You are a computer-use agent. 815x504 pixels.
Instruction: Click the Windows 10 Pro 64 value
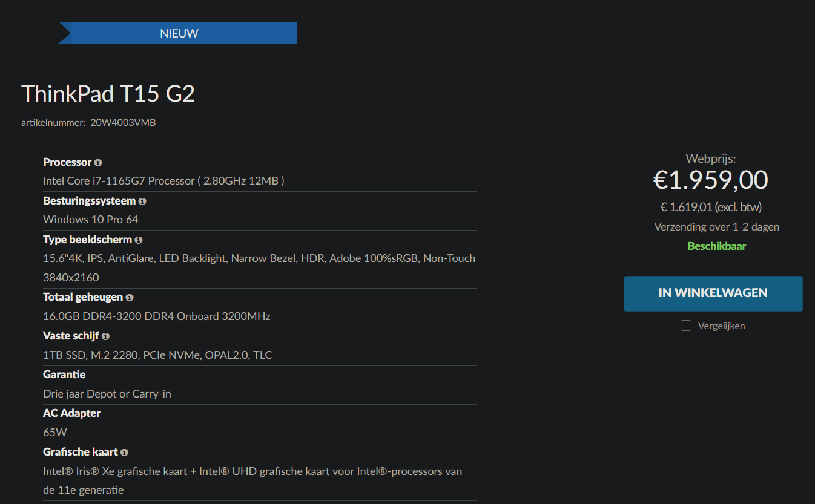(91, 219)
